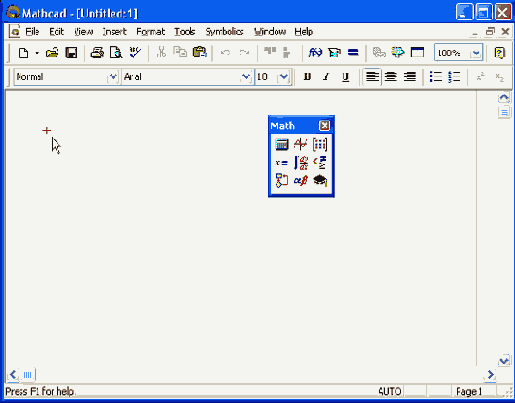The height and width of the screenshot is (403, 515).
Task: Open Programming toolbar in Math palette
Action: click(x=282, y=181)
